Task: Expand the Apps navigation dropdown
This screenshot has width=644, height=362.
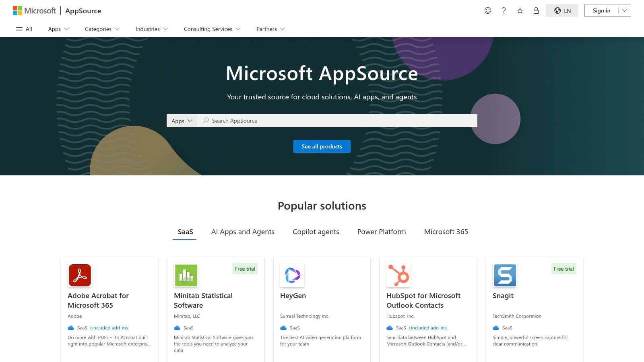Action: pyautogui.click(x=58, y=29)
